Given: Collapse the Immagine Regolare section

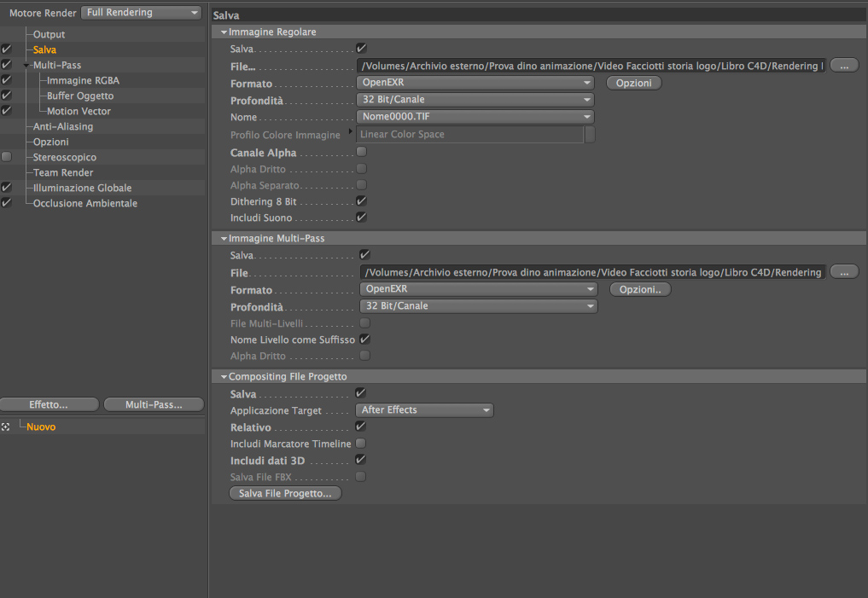Looking at the screenshot, I should pyautogui.click(x=224, y=32).
